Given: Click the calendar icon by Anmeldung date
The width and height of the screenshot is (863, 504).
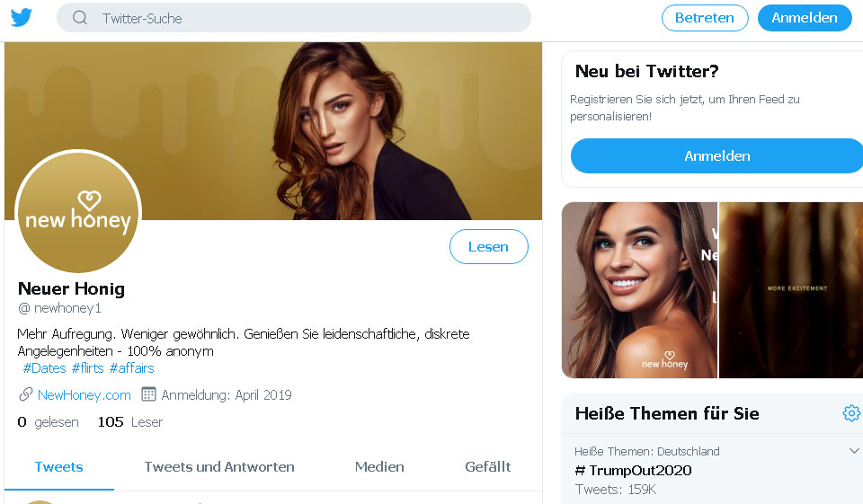Looking at the screenshot, I should (149, 394).
